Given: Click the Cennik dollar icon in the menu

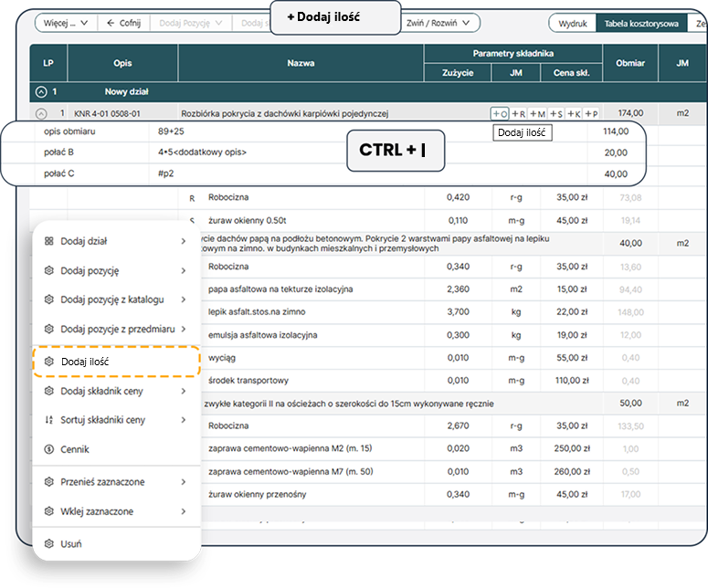Looking at the screenshot, I should click(x=49, y=449).
